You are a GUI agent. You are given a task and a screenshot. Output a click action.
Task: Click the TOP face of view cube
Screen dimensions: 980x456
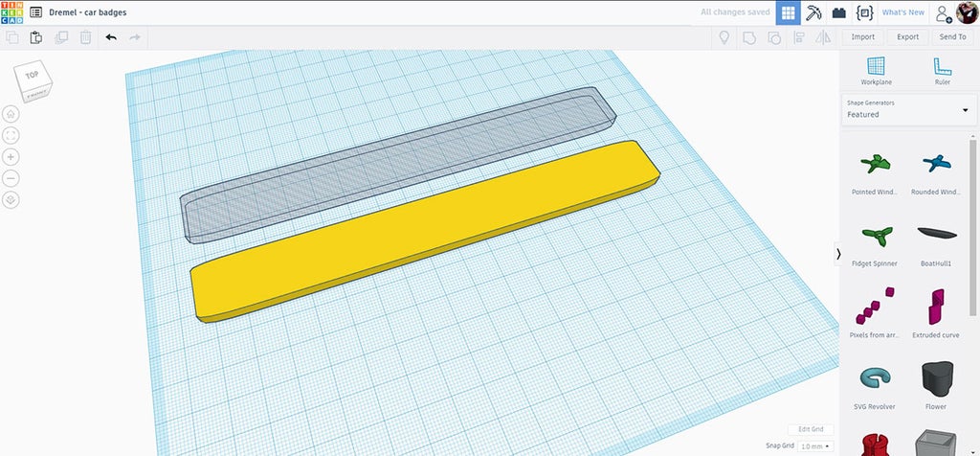click(33, 77)
